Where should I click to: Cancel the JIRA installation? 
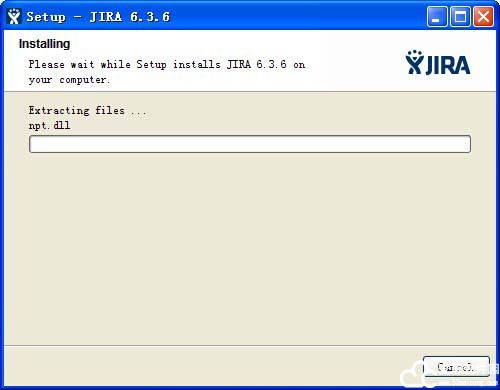[x=456, y=367]
